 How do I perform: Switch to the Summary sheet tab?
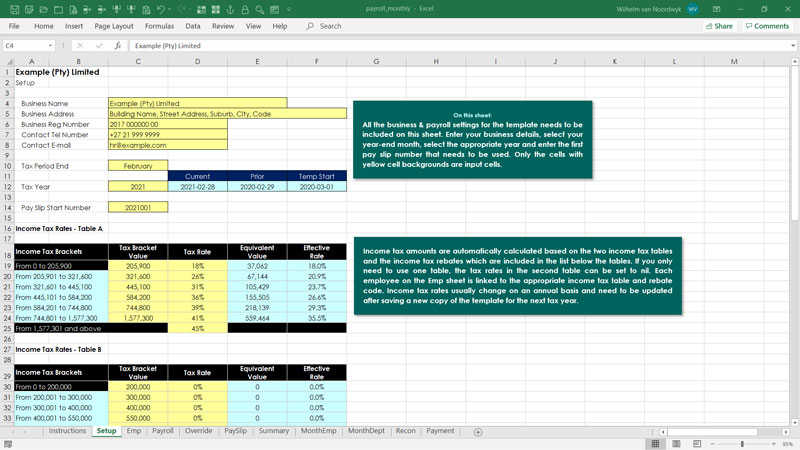pyautogui.click(x=273, y=431)
